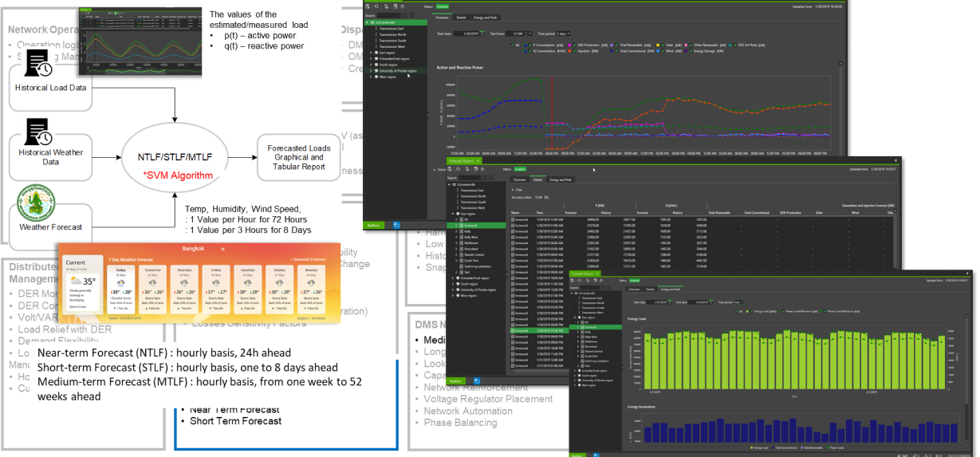
Task: Click print icon in middle Forecast Report toolbar
Action: (x=482, y=169)
